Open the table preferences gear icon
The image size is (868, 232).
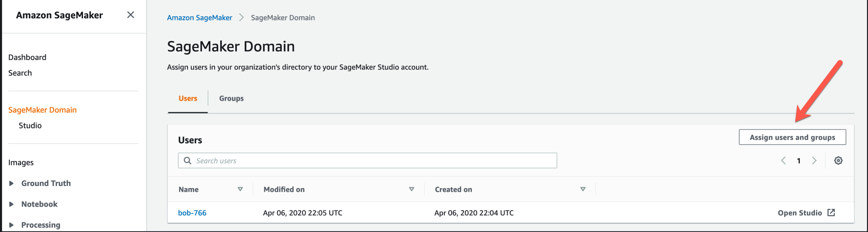(838, 161)
